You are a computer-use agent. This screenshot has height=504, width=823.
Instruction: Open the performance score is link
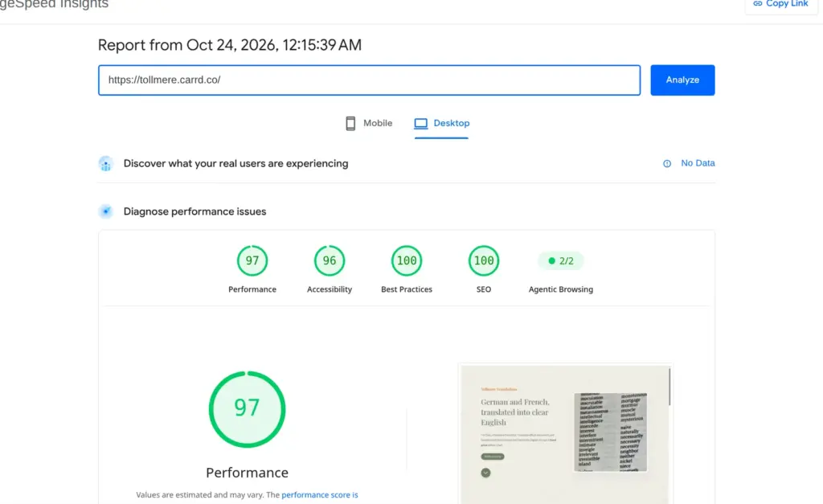pos(320,494)
